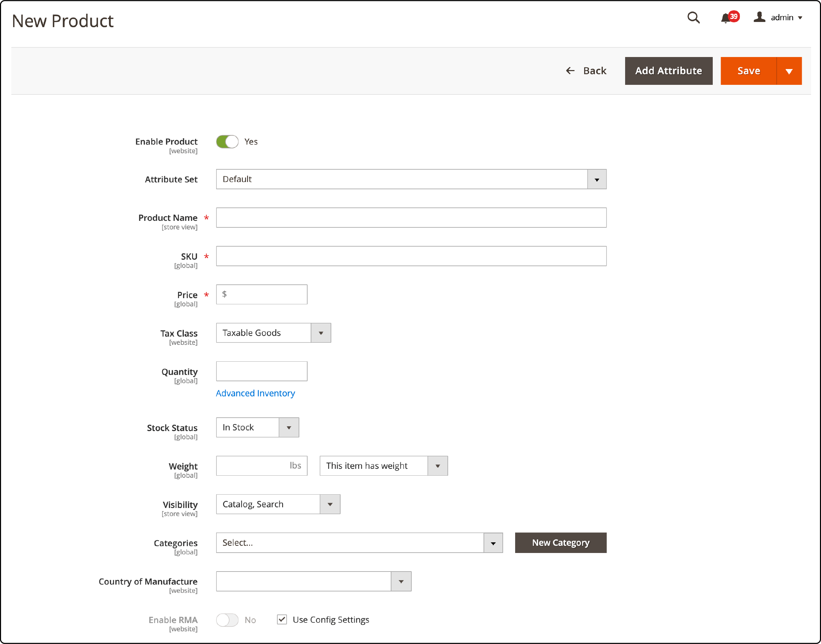This screenshot has height=644, width=821.
Task: Click the Add Attribute button icon
Action: tap(668, 70)
